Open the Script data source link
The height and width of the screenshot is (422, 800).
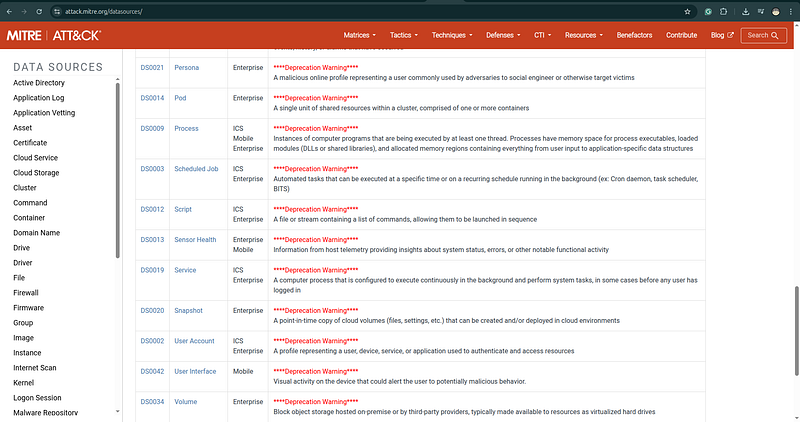(x=183, y=209)
